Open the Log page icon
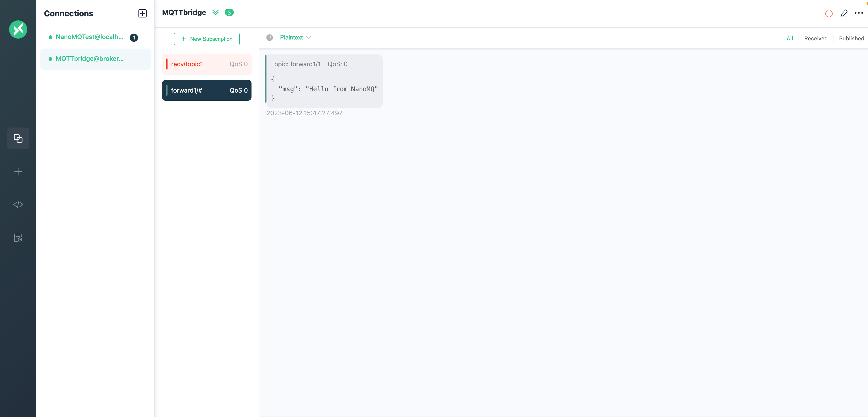 click(18, 238)
